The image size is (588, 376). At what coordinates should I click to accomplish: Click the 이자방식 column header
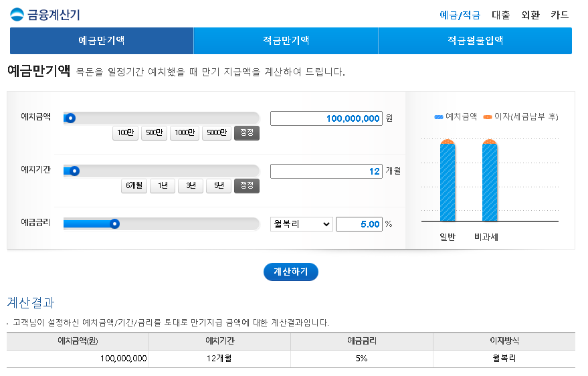coord(504,341)
